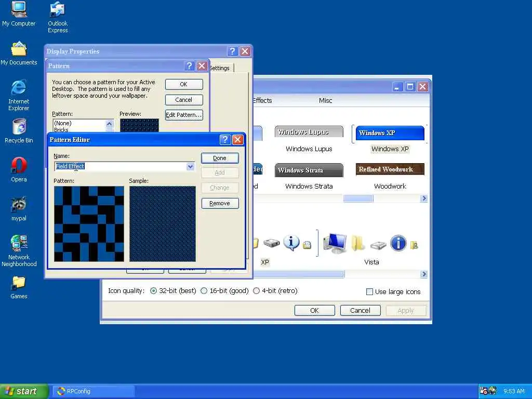
Task: Select the Windows Strata theme thumbnail
Action: (x=309, y=170)
